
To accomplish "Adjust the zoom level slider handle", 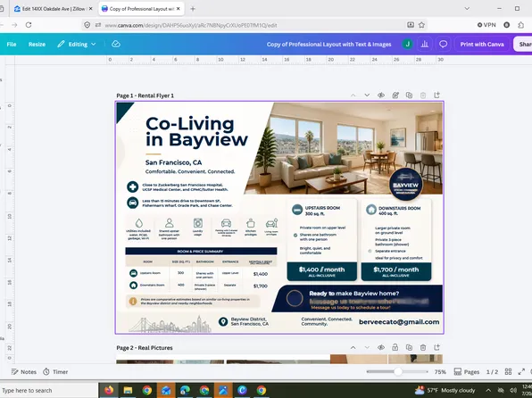I will coord(398,372).
